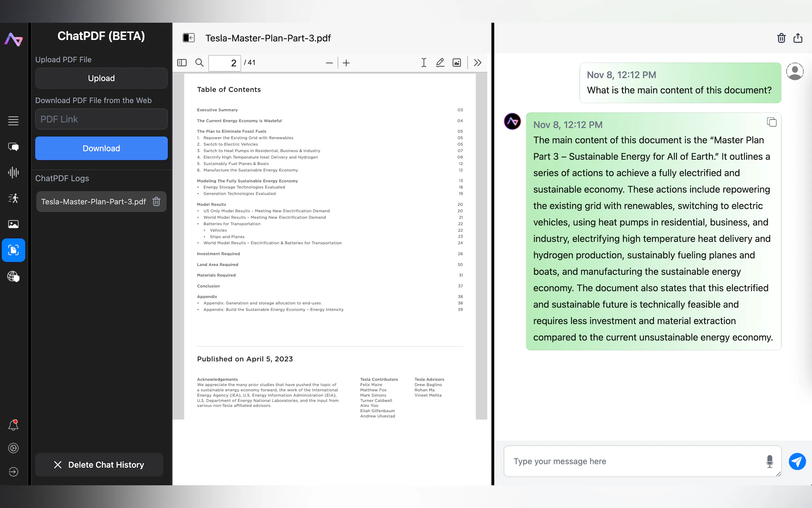Viewport: 812px width, 508px height.
Task: Select the text selection cursor tool
Action: pyautogui.click(x=424, y=63)
